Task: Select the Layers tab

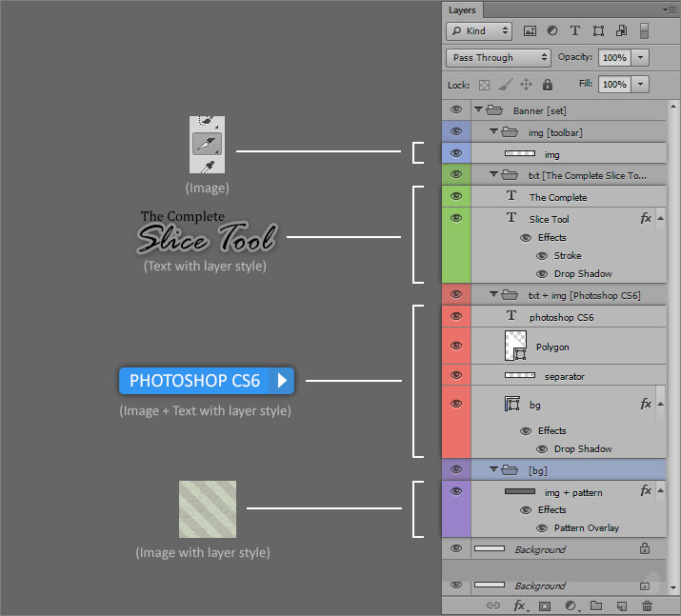Action: click(462, 10)
